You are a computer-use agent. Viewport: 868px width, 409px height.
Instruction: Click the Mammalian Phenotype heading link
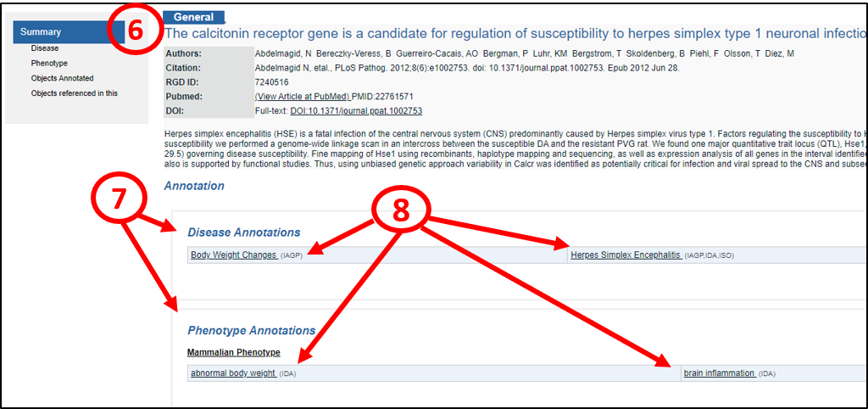tap(234, 352)
